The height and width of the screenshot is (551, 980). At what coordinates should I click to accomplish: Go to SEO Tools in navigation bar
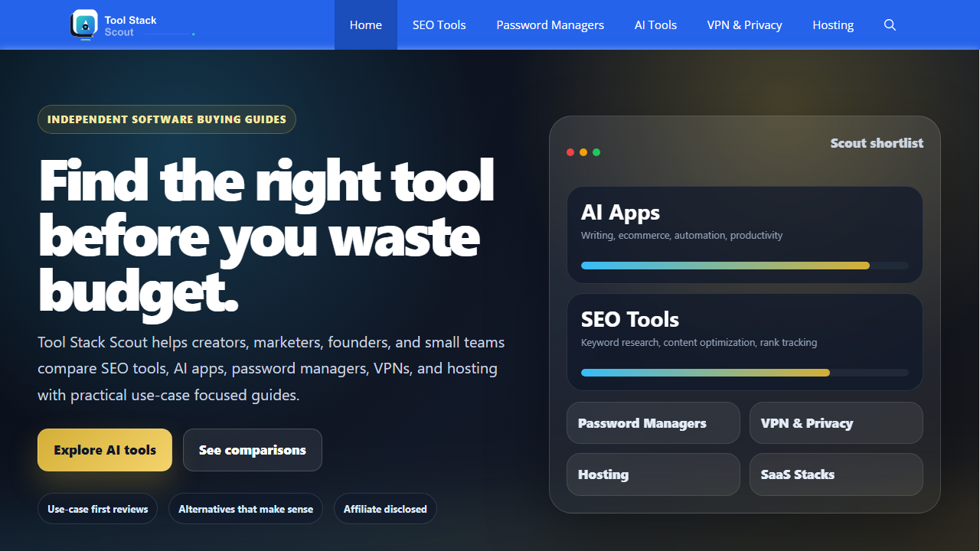click(x=439, y=24)
